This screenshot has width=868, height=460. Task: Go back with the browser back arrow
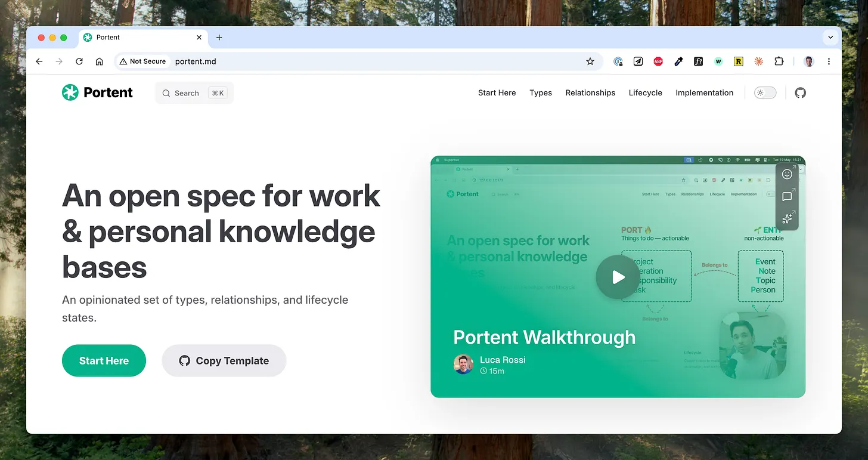(x=39, y=61)
